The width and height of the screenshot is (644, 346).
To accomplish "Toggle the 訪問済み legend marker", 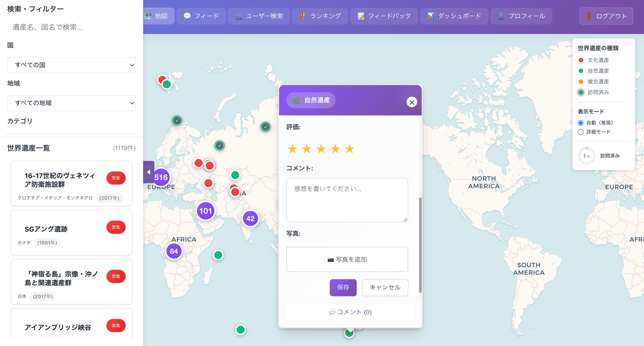I will [581, 93].
